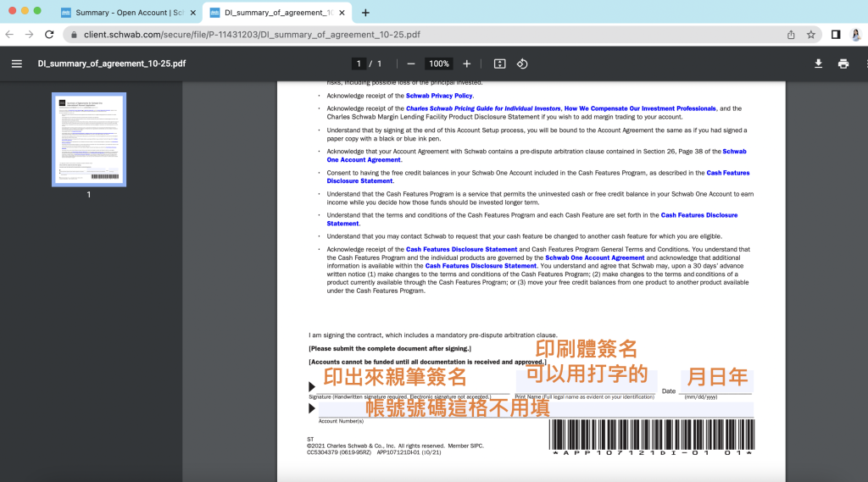
Task: Select the DI_summary_of_agreement tab
Action: click(278, 12)
